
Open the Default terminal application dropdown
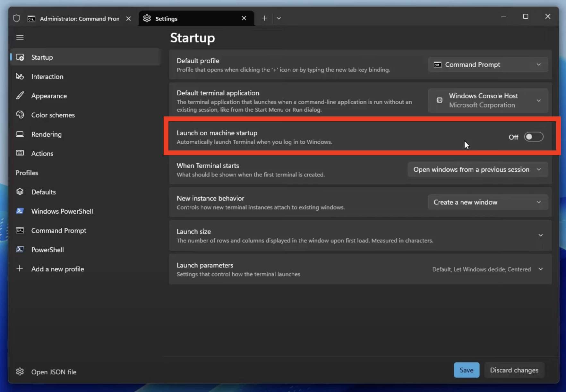488,100
